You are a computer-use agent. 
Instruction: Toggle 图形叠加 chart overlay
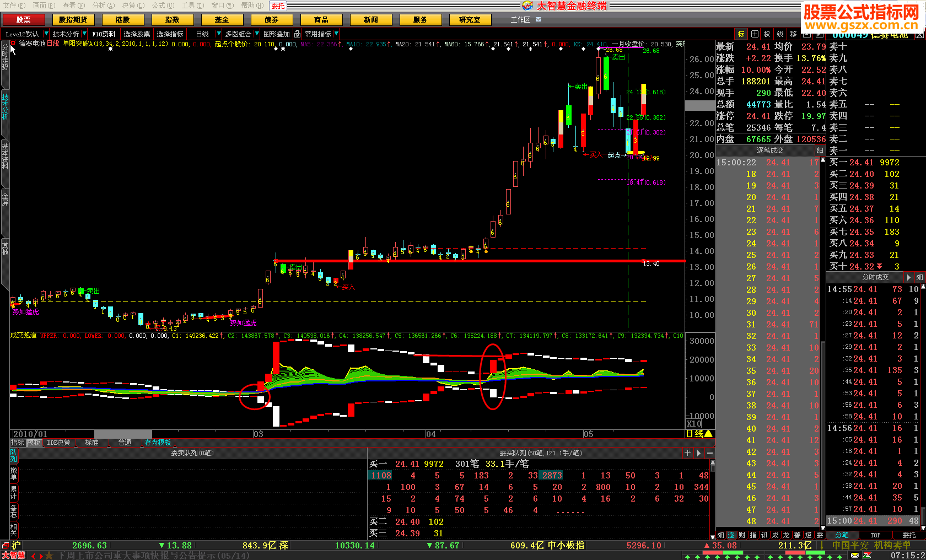[x=276, y=34]
